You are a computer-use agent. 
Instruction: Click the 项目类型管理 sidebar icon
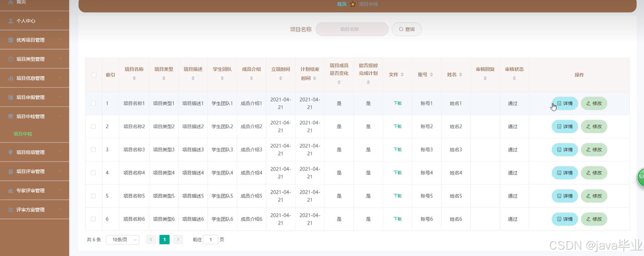pos(11,59)
